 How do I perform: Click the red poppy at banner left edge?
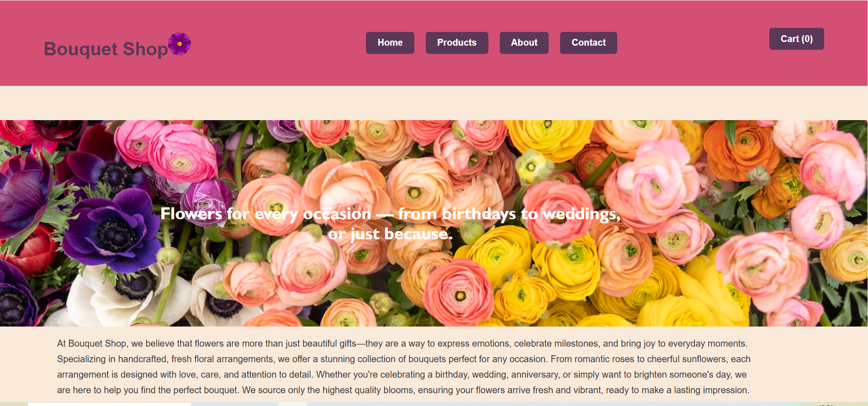point(27,251)
